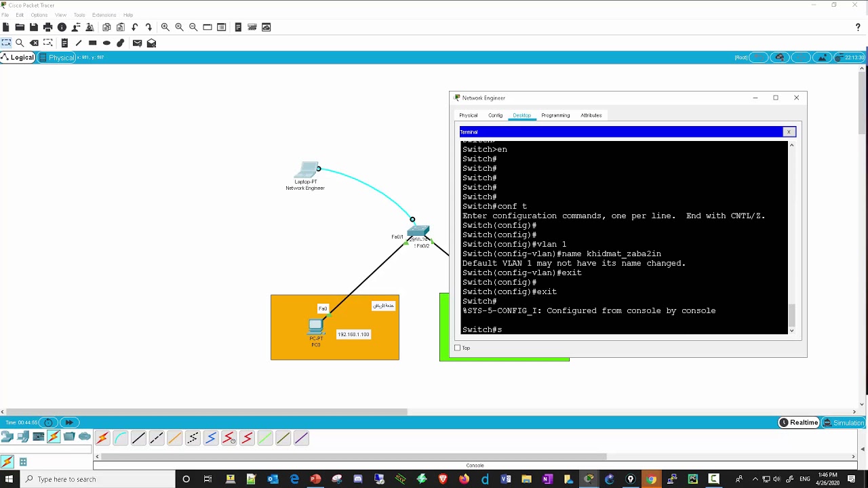This screenshot has width=868, height=488.
Task: Switch to Logical workspace view
Action: 18,58
